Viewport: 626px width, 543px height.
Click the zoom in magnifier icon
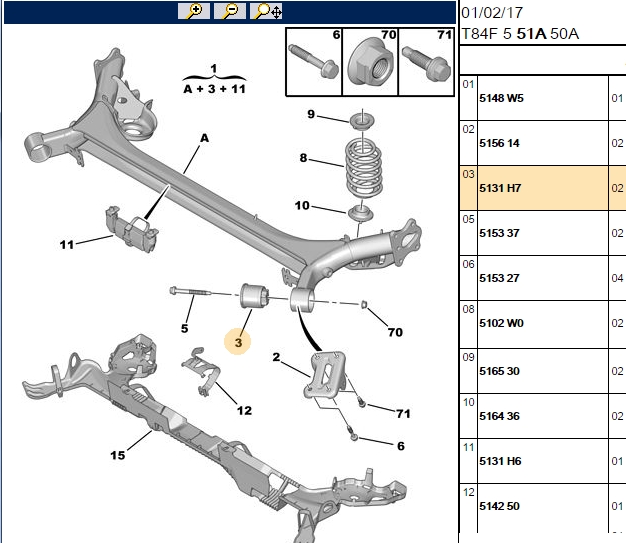coord(194,11)
